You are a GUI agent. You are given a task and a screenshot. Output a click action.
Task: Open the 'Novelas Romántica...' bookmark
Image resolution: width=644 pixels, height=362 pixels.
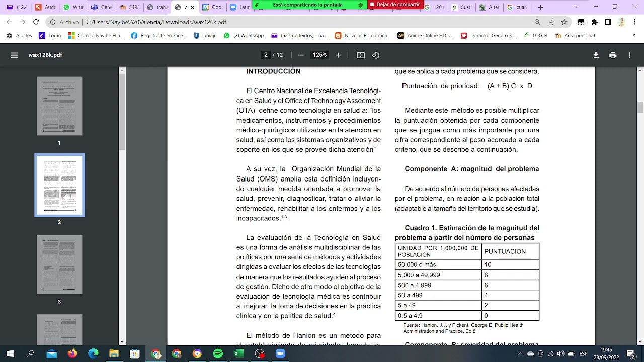tap(363, 36)
